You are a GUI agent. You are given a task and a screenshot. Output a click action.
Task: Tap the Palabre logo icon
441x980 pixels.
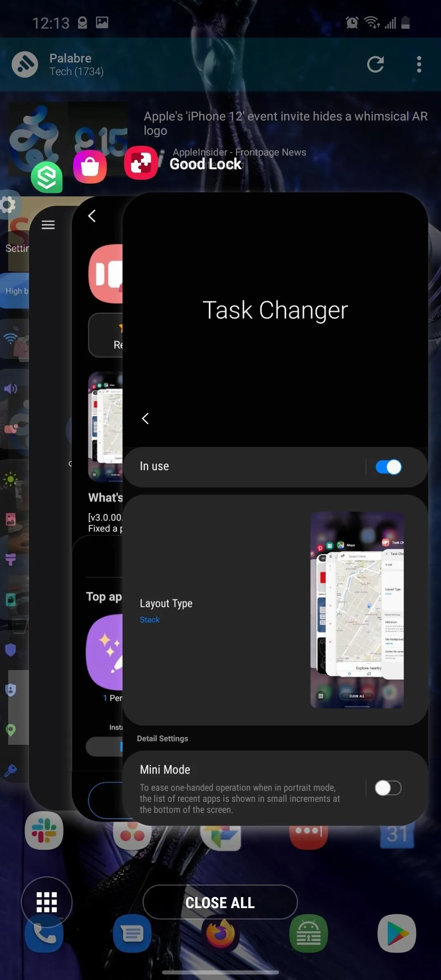click(x=25, y=64)
